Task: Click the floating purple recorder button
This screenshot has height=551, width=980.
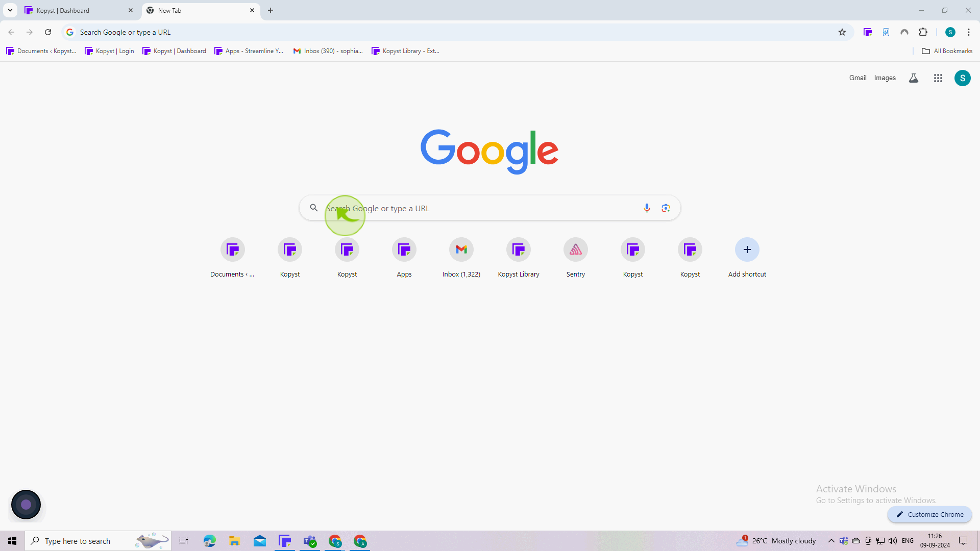Action: tap(26, 505)
